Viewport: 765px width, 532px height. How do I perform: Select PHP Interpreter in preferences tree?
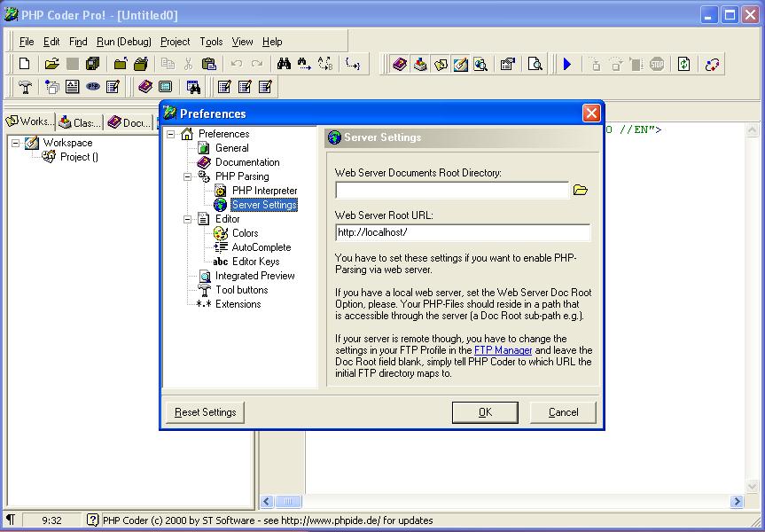[264, 191]
